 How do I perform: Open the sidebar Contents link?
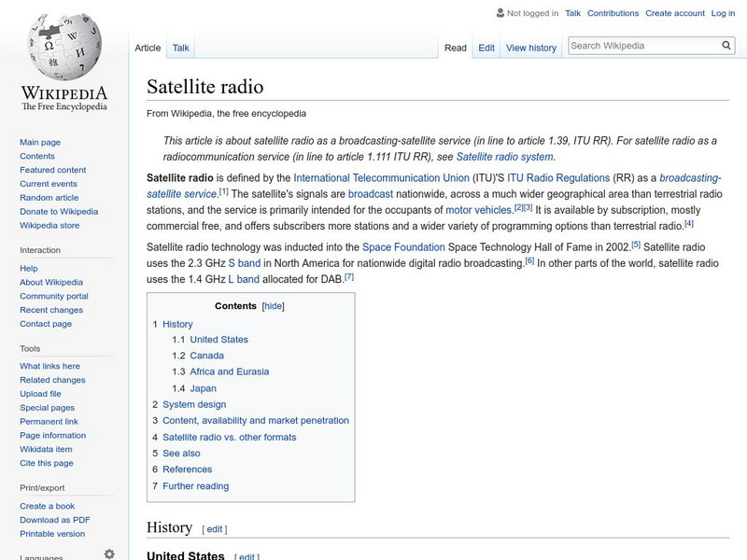pyautogui.click(x=37, y=156)
